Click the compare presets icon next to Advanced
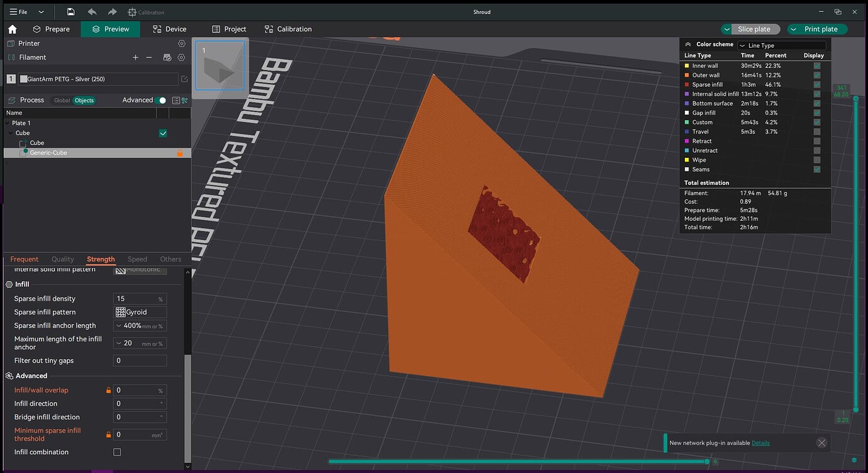 [185, 100]
